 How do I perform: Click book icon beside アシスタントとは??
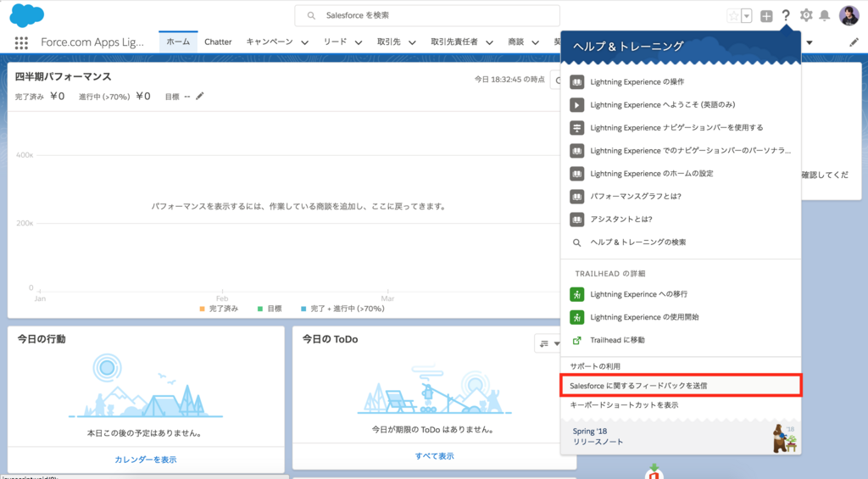click(x=576, y=220)
